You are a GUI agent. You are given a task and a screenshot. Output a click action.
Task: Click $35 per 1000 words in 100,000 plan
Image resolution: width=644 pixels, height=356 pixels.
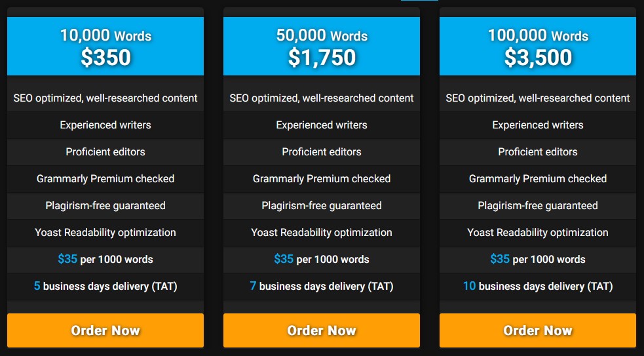pyautogui.click(x=538, y=260)
